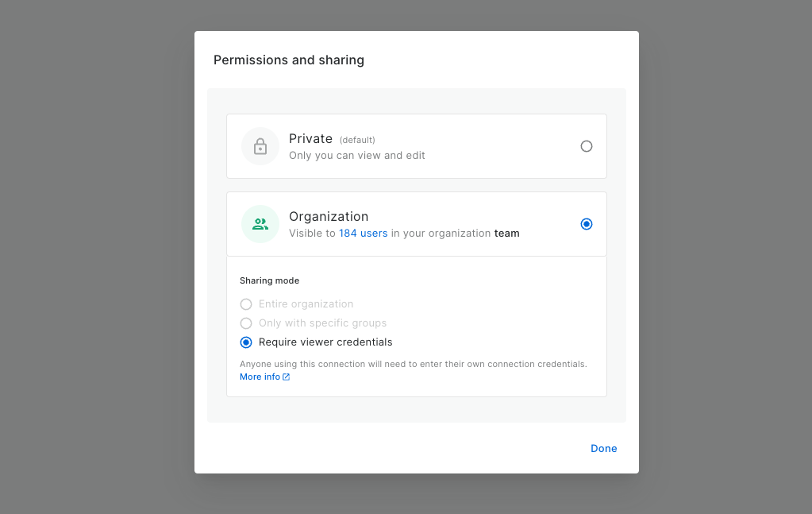This screenshot has height=514, width=812.
Task: Click the Entire organization label text
Action: 306,304
